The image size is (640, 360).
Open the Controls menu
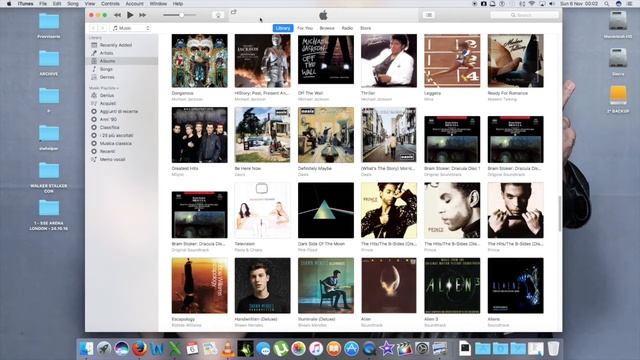point(110,4)
